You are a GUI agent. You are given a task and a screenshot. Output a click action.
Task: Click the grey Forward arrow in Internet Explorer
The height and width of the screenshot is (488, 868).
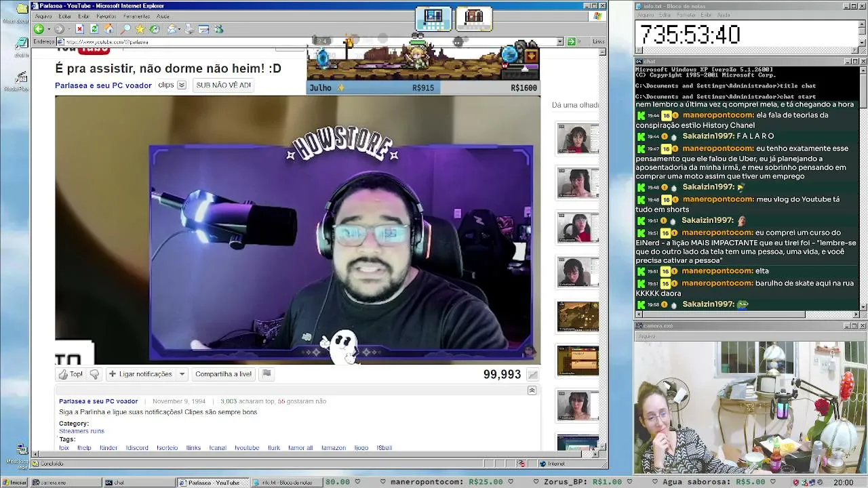click(x=59, y=29)
